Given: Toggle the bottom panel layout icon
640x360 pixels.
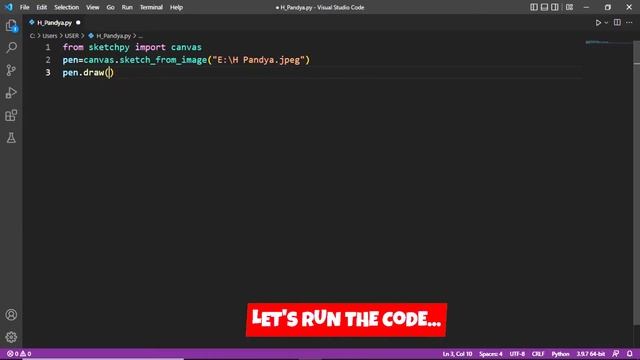Looking at the screenshot, I should click(544, 7).
